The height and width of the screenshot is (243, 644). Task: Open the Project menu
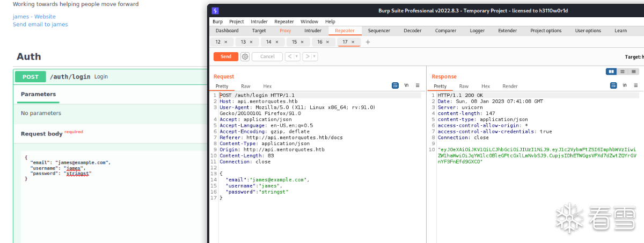coord(237,22)
